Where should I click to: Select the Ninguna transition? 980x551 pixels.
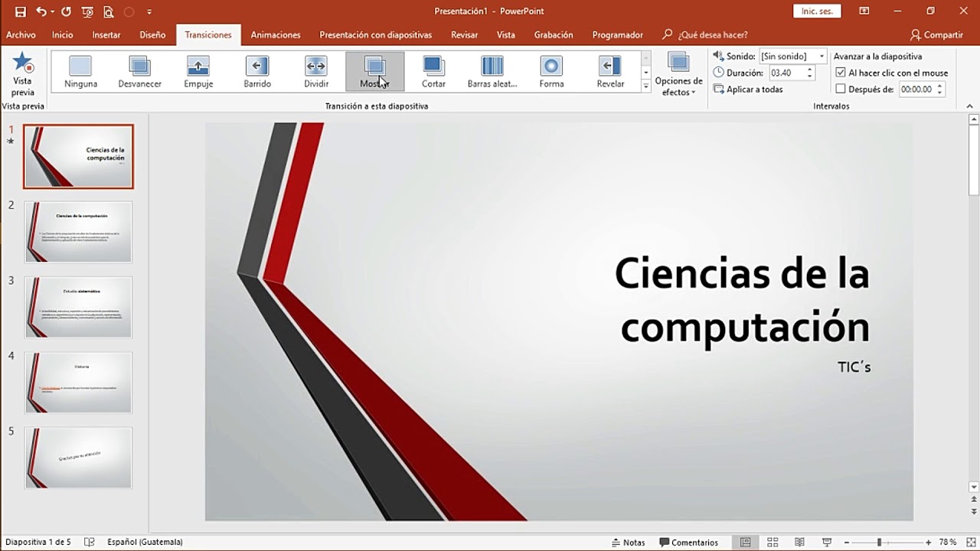coord(80,71)
